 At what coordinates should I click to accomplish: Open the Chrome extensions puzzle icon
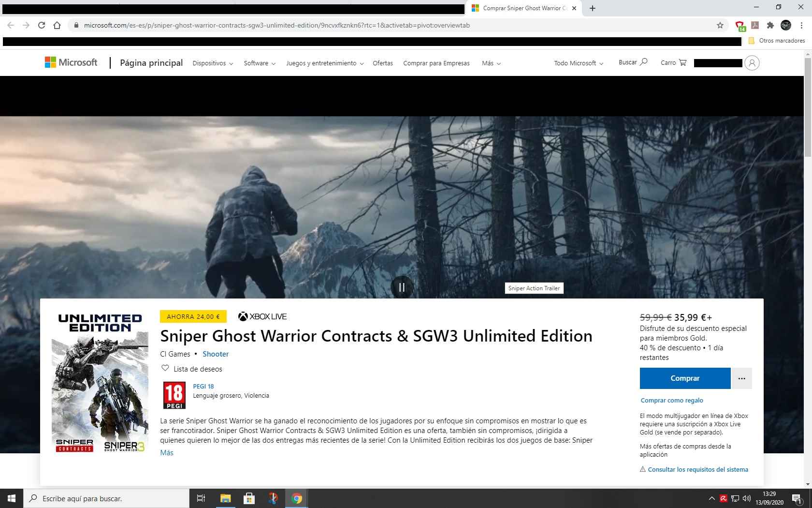[x=770, y=25]
